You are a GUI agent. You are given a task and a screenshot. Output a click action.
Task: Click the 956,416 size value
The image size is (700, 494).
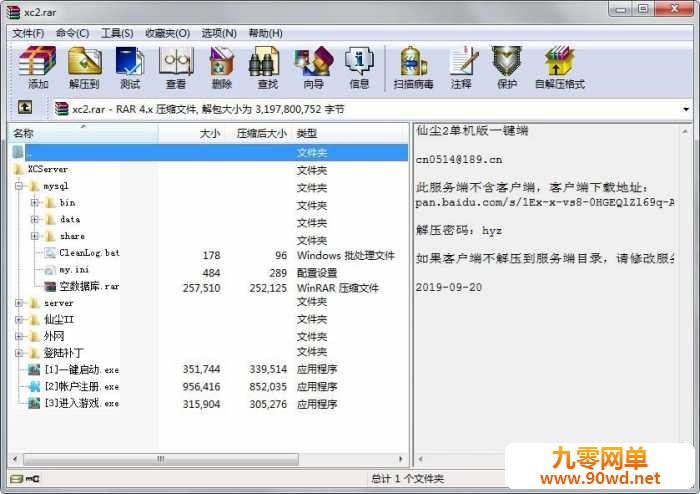(201, 386)
